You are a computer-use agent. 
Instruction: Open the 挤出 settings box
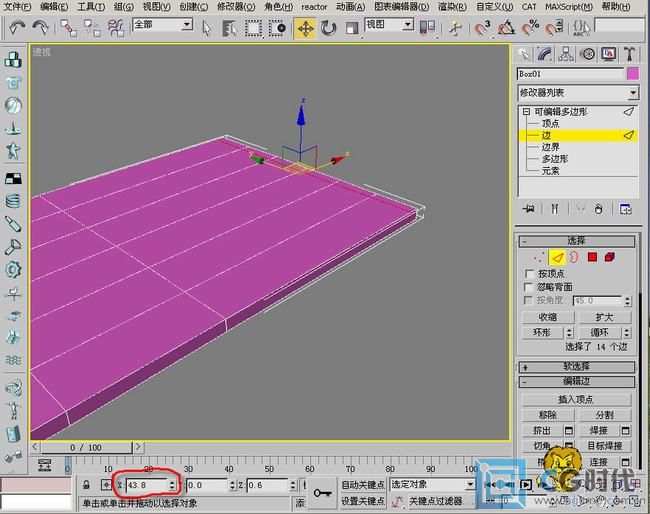point(569,431)
